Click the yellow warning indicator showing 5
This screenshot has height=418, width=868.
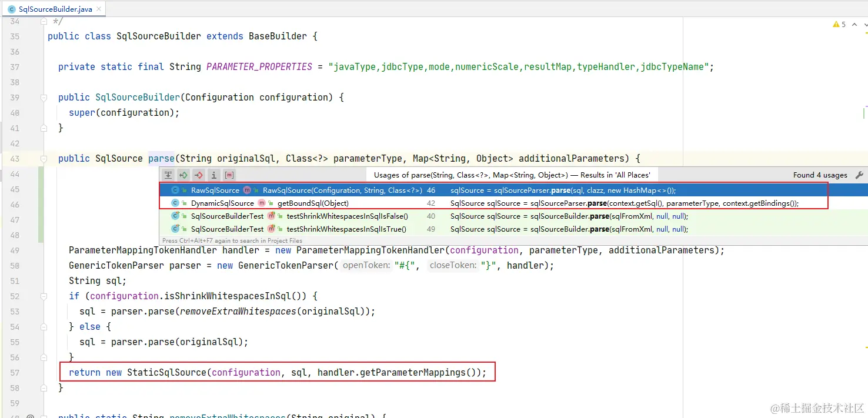(839, 24)
